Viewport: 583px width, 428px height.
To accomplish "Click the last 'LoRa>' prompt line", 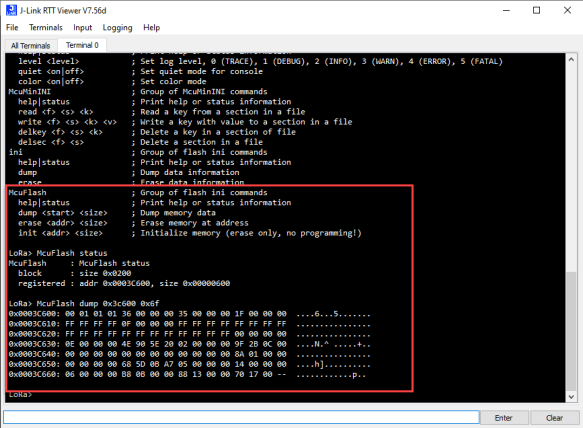I will (20, 395).
